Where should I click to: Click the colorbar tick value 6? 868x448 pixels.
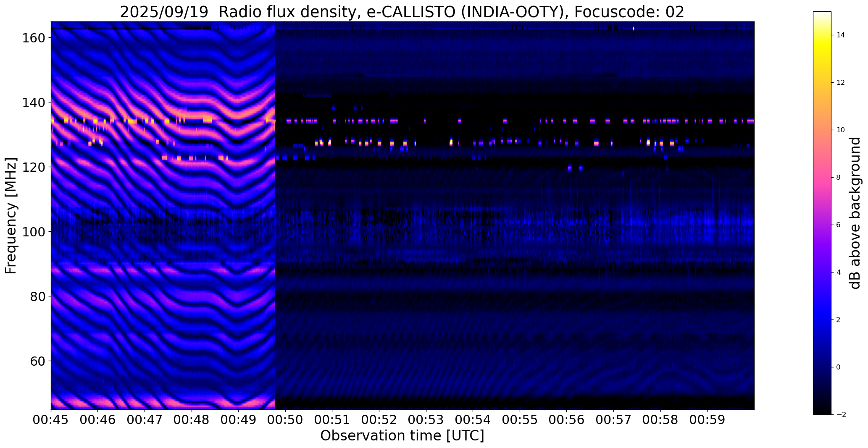[x=838, y=225]
